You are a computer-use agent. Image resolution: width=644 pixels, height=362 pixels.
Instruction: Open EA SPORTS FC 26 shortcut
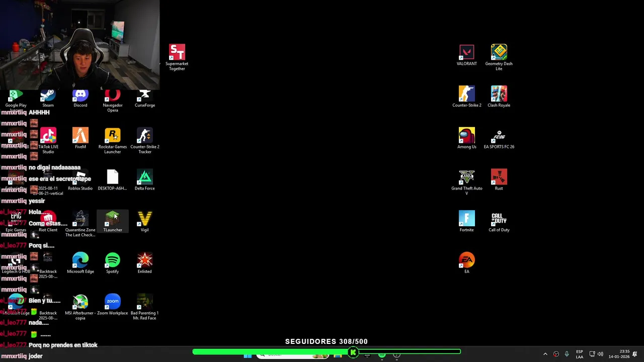[x=499, y=138]
